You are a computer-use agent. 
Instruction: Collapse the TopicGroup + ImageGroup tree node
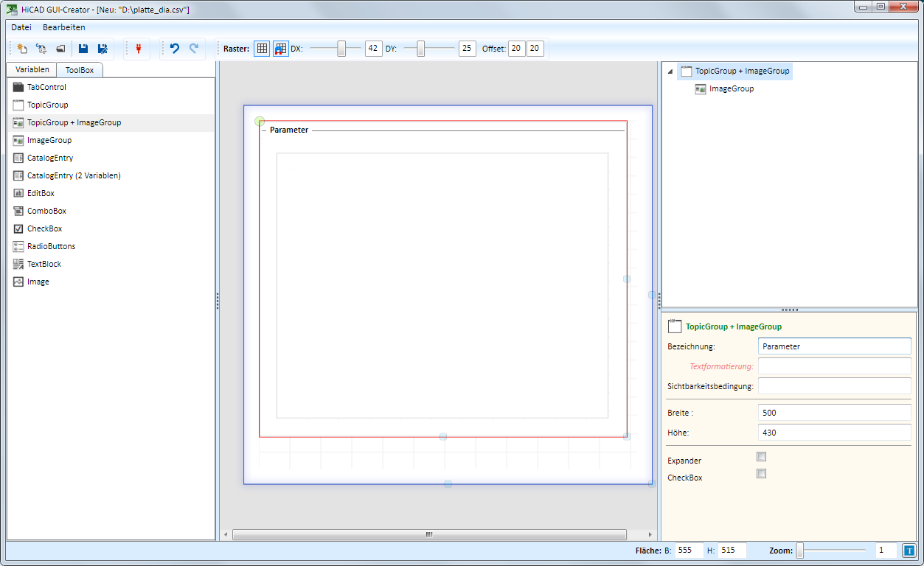(670, 71)
